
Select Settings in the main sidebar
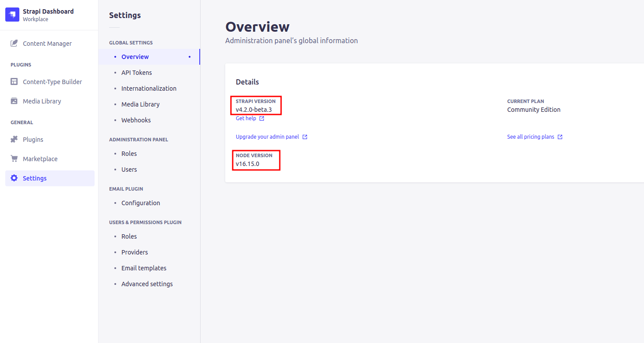tap(50, 178)
